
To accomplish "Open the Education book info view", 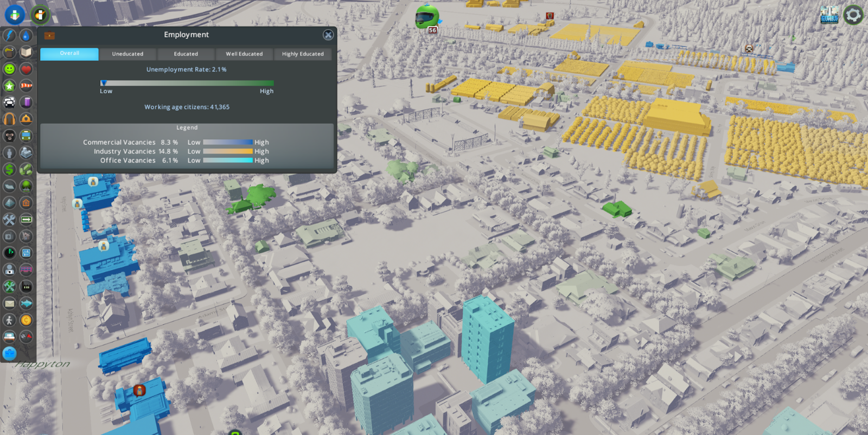I will (x=26, y=52).
